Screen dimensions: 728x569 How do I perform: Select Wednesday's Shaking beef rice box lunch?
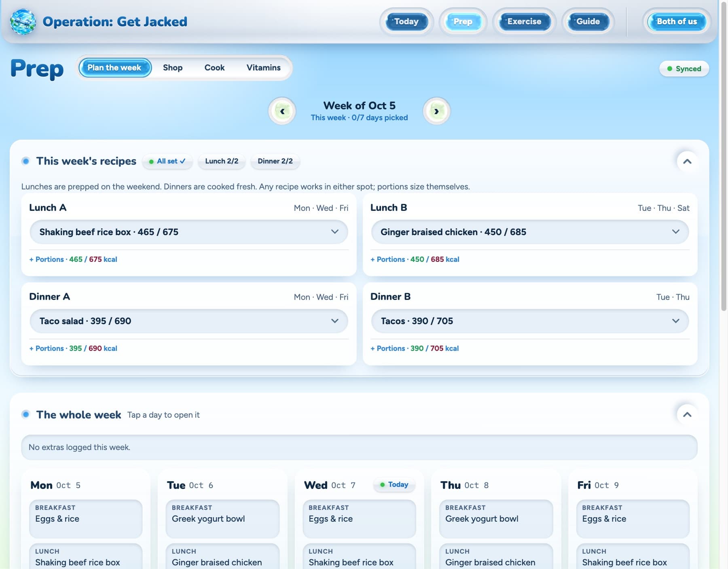pyautogui.click(x=359, y=557)
